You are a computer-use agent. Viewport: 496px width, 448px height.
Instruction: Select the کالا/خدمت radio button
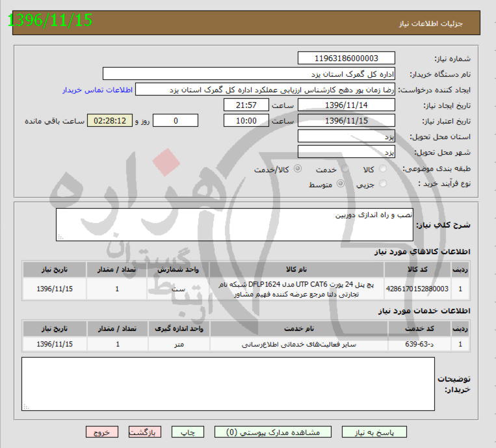(x=298, y=168)
